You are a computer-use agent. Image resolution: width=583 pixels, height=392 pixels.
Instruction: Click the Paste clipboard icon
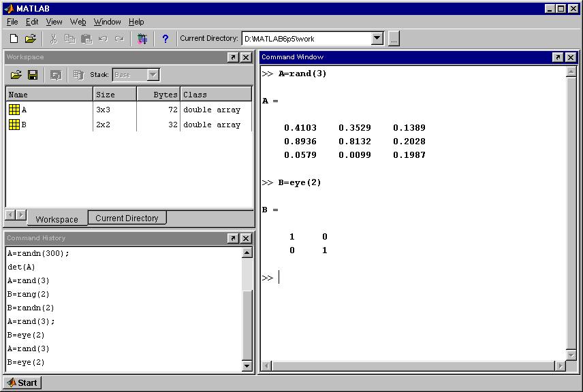[x=86, y=39]
